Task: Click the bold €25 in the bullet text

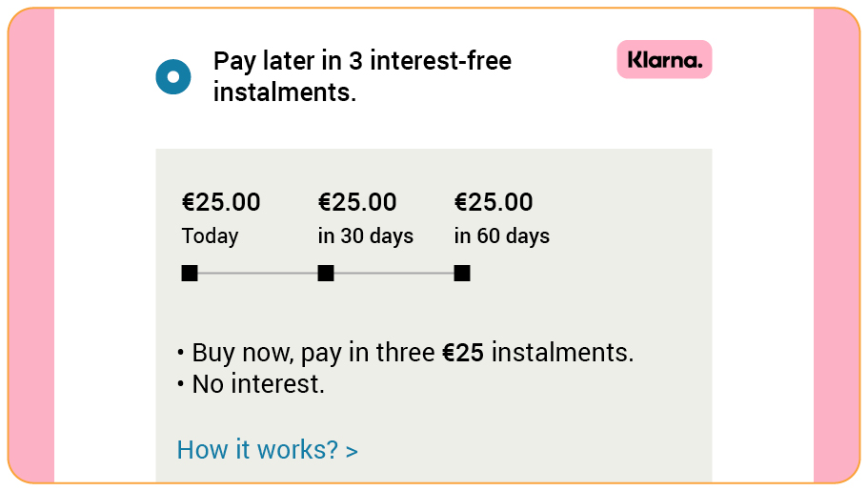Action: [x=463, y=353]
